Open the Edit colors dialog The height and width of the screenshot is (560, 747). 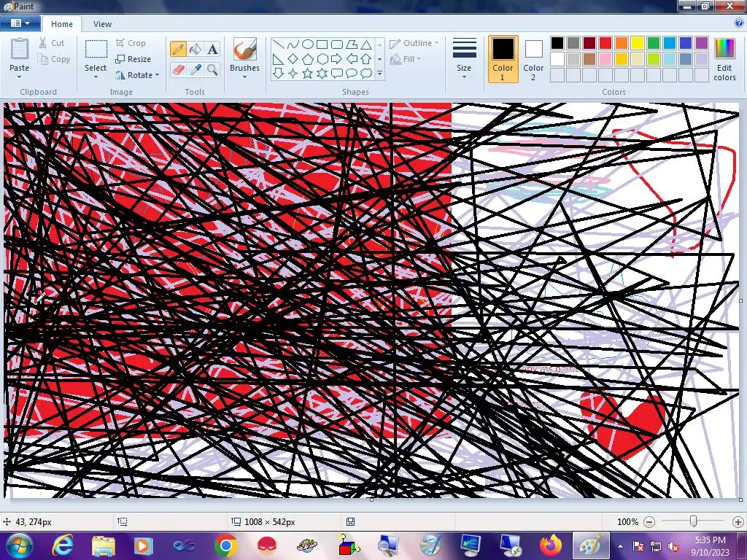pos(724,59)
